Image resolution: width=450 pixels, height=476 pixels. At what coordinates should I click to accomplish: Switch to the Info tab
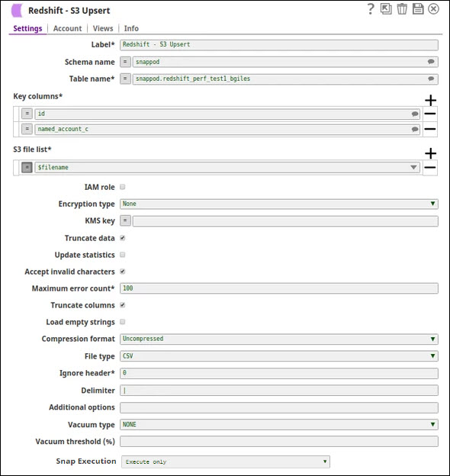pyautogui.click(x=131, y=28)
